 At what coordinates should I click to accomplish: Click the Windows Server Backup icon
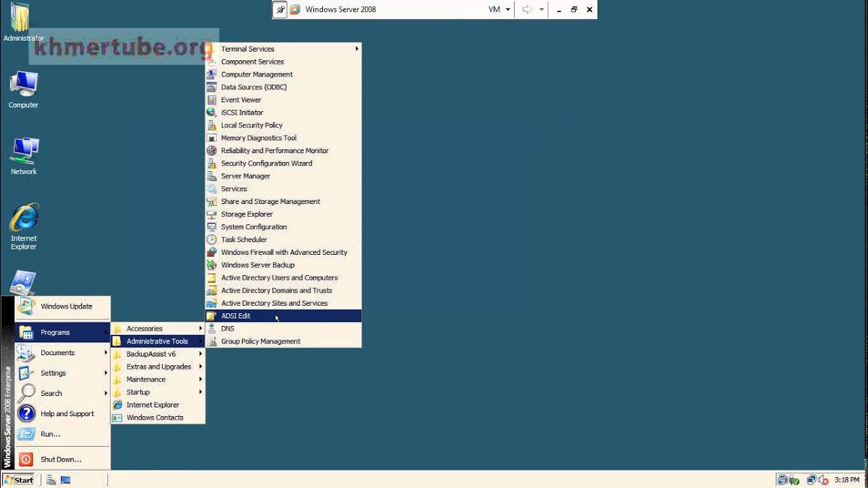(212, 265)
